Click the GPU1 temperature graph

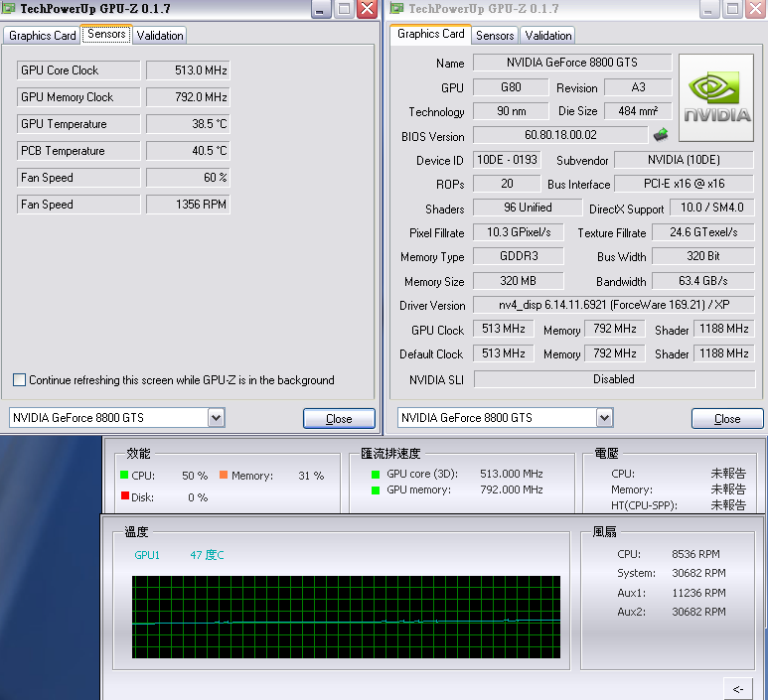pos(346,616)
